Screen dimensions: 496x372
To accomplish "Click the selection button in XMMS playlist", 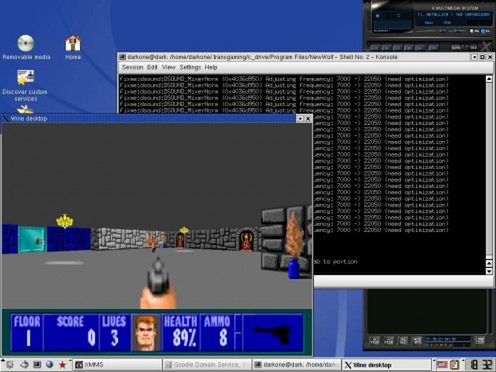I will point(404,340).
